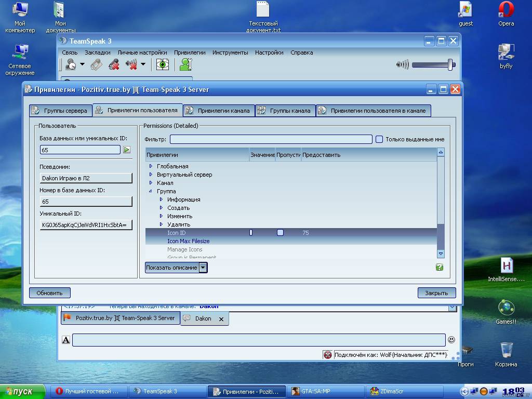Viewport: 532px width, 399px height.
Task: Switch to the Привилегии канала tab
Action: (x=219, y=111)
